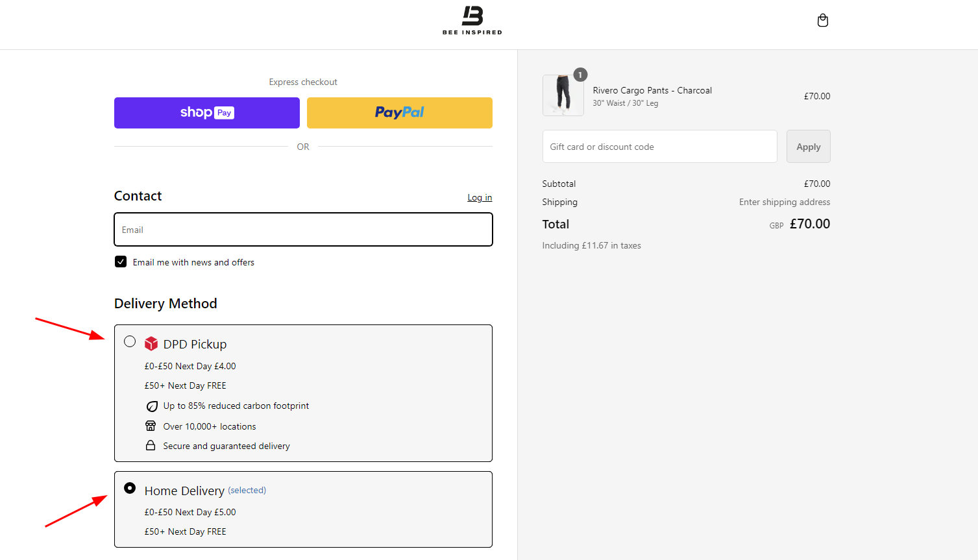Image resolution: width=978 pixels, height=560 pixels.
Task: Expand the order summary shipping details
Action: click(x=559, y=202)
